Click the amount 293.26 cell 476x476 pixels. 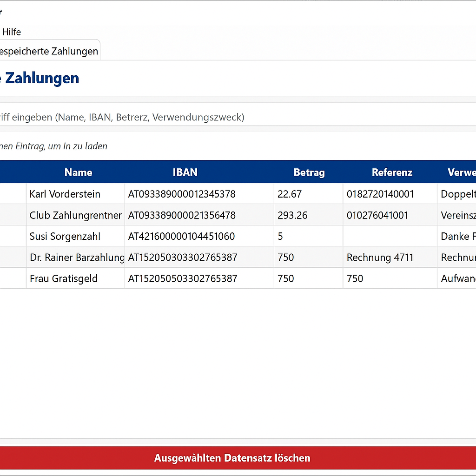coord(292,215)
